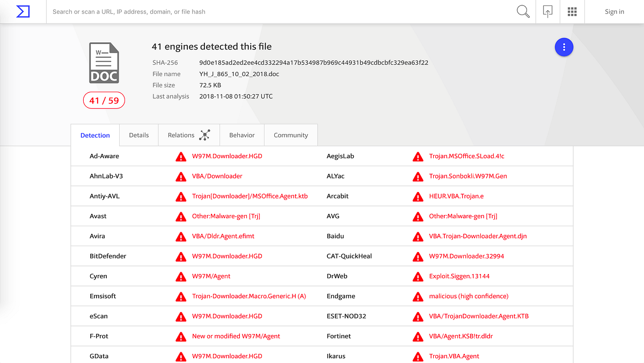
Task: Click the red alert icon next to DrWeb
Action: [418, 276]
